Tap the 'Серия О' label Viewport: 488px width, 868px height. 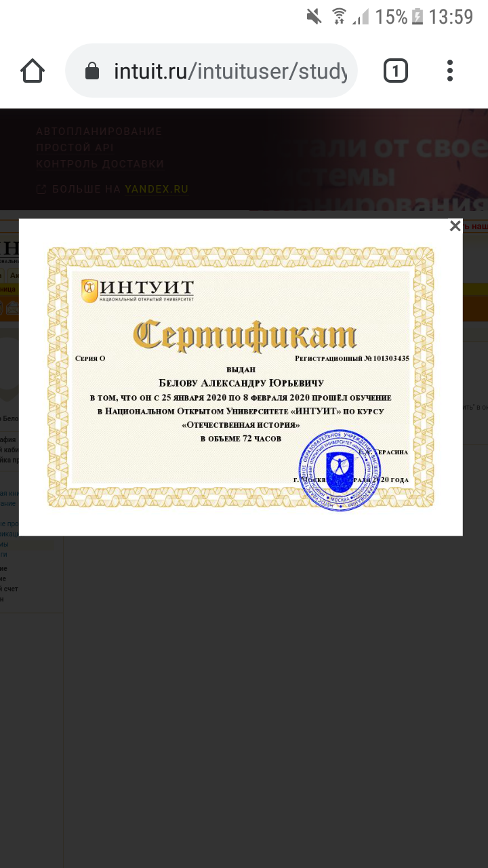(90, 358)
